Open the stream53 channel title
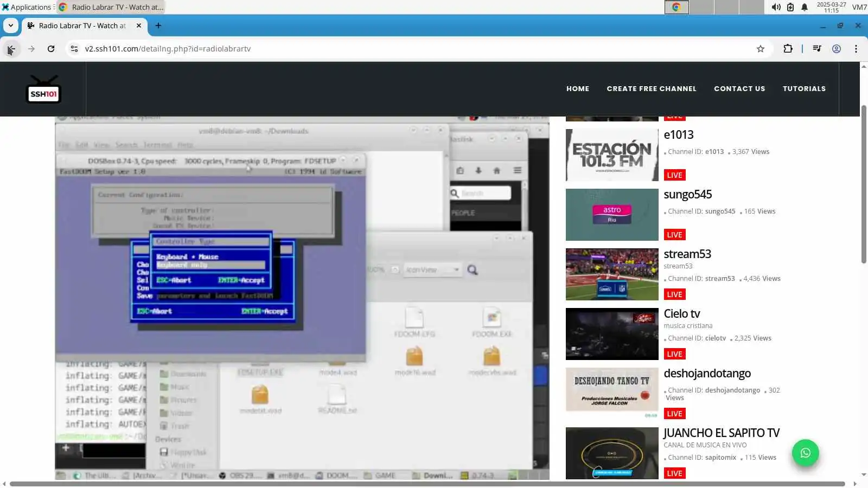Image resolution: width=868 pixels, height=488 pixels. (687, 254)
